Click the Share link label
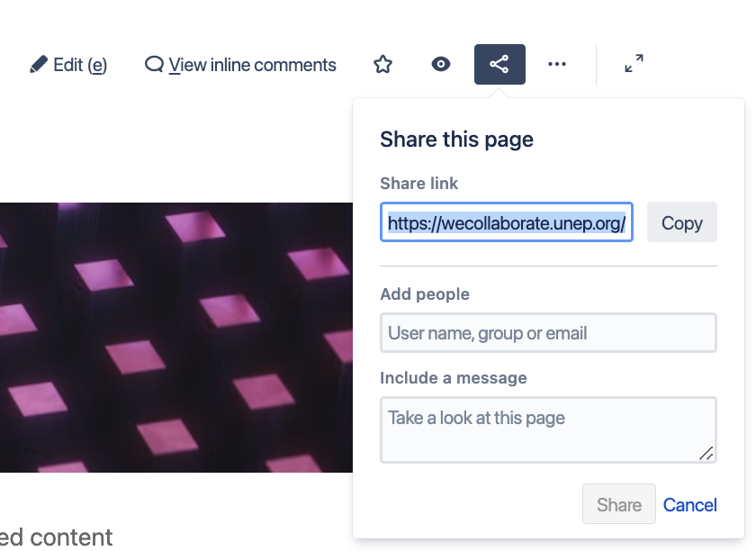The height and width of the screenshot is (551, 756). point(419,184)
